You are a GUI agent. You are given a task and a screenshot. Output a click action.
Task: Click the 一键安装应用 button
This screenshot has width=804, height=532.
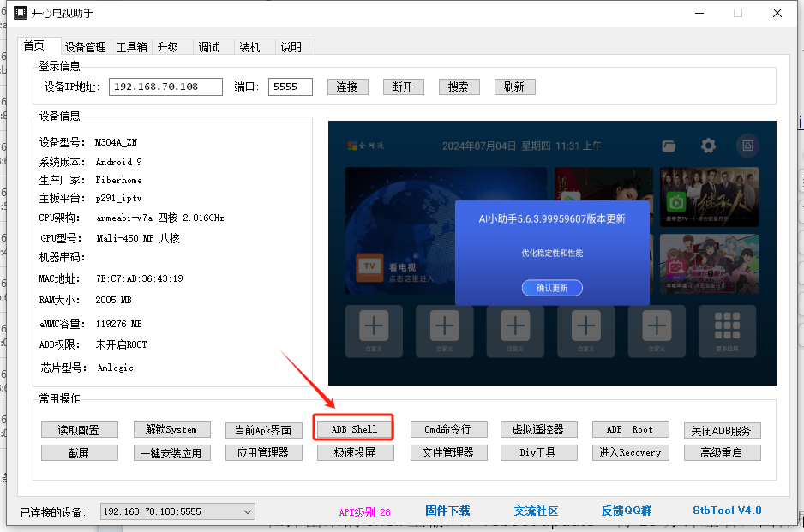click(171, 453)
